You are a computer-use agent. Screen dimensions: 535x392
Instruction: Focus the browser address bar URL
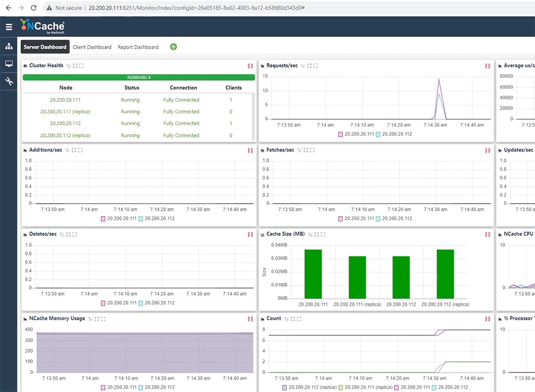coord(196,8)
